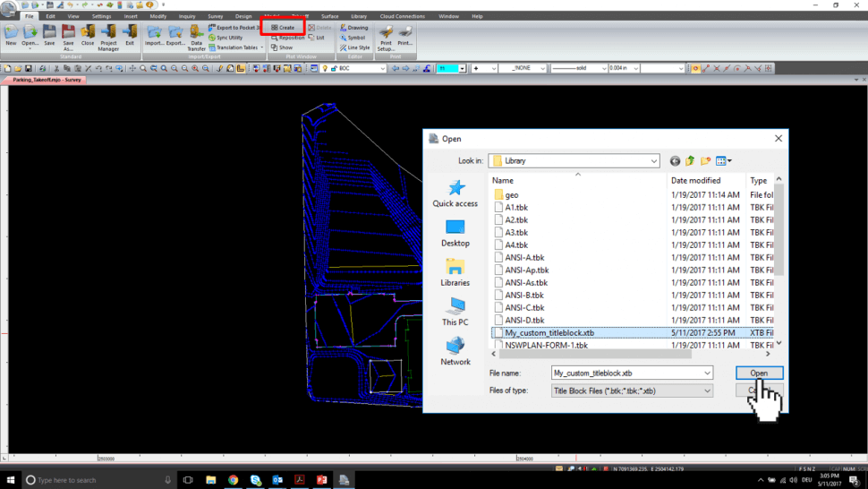
Task: Toggle the circle center snap icon
Action: (x=737, y=69)
